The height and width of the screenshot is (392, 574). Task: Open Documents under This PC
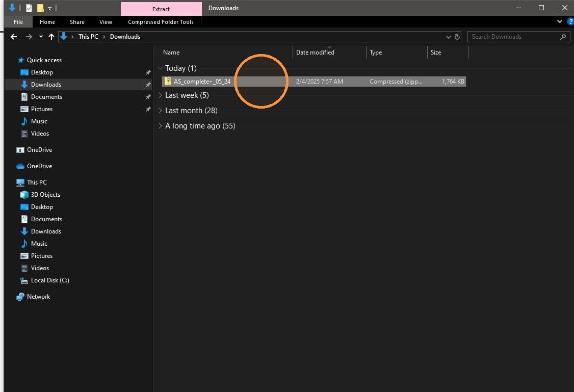46,219
